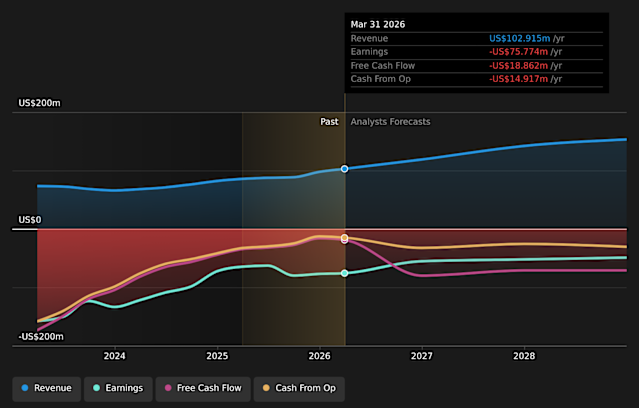Click the teal Earnings data point marker

(344, 273)
